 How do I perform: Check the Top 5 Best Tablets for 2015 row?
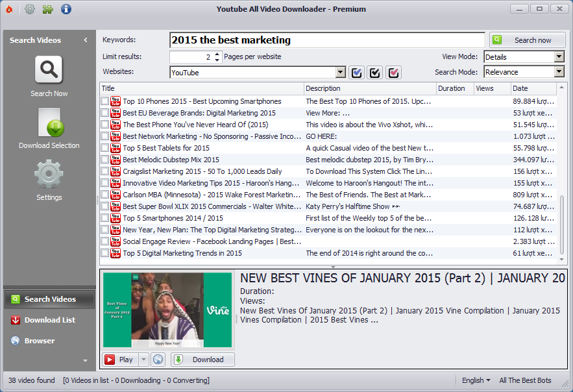pyautogui.click(x=105, y=148)
